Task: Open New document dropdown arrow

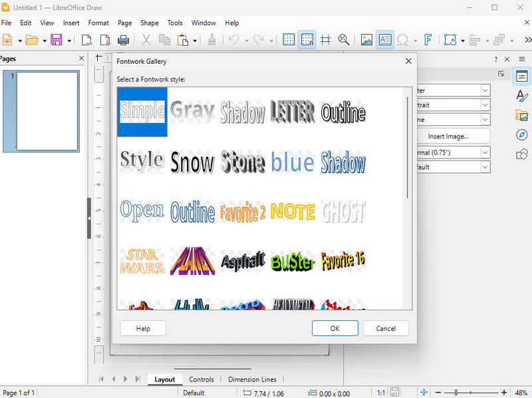Action: click(x=20, y=41)
